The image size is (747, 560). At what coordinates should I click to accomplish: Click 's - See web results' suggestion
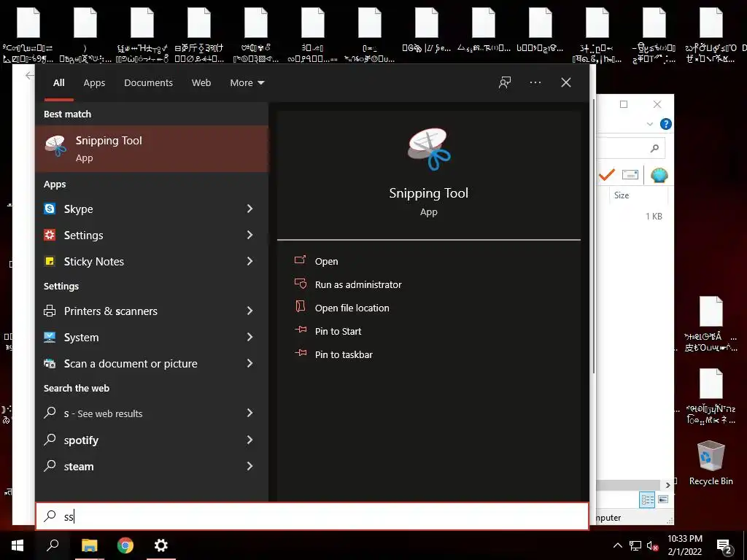click(x=103, y=413)
